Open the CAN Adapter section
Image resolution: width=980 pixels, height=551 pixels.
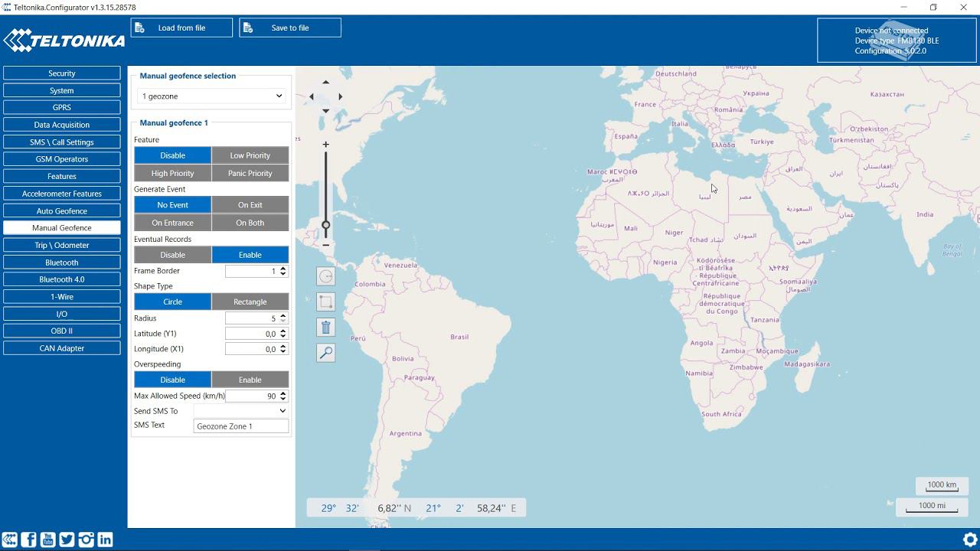(x=62, y=348)
